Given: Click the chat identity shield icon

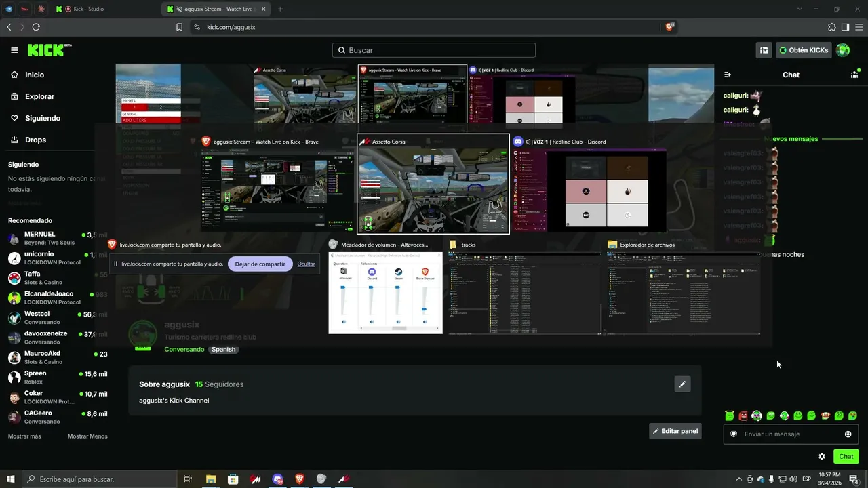Looking at the screenshot, I should (734, 434).
